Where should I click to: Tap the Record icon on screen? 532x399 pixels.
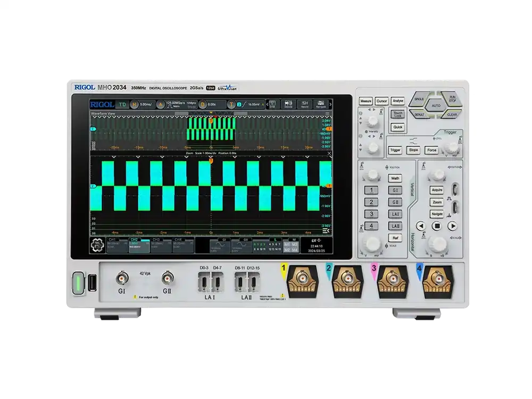(x=305, y=104)
